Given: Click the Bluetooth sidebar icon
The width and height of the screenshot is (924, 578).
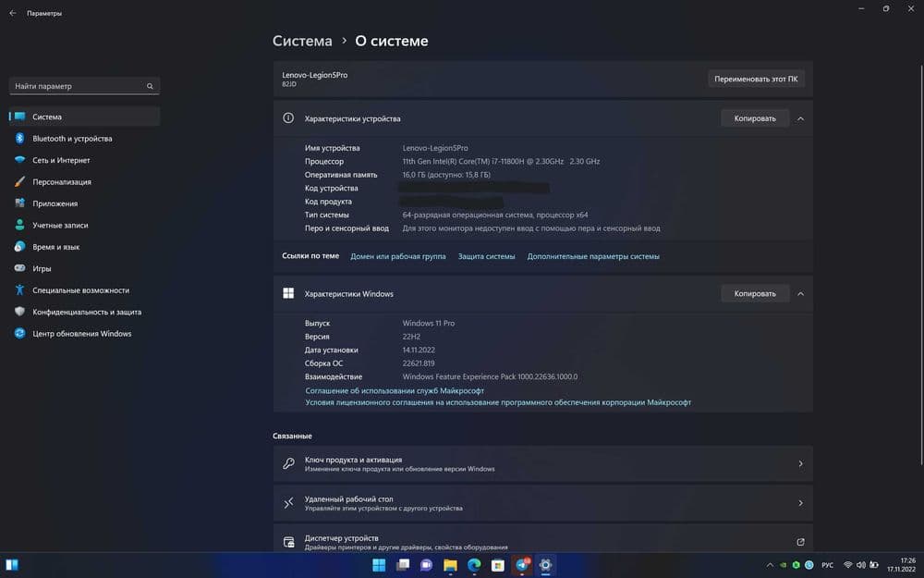Looking at the screenshot, I should 19,138.
